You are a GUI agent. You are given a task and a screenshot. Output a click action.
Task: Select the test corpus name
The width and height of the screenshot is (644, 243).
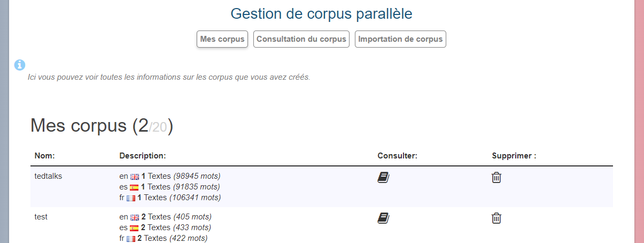41,217
